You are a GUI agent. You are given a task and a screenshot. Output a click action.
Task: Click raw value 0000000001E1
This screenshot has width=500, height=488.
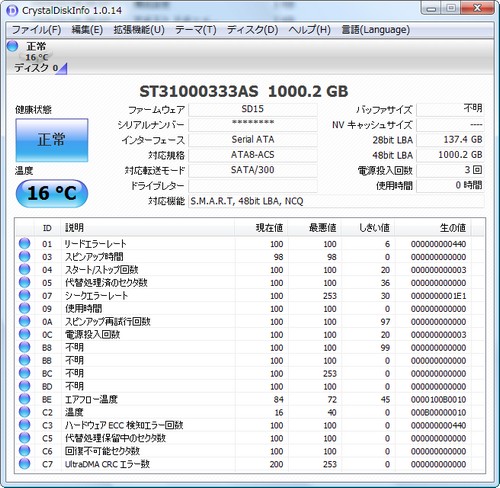(x=438, y=296)
